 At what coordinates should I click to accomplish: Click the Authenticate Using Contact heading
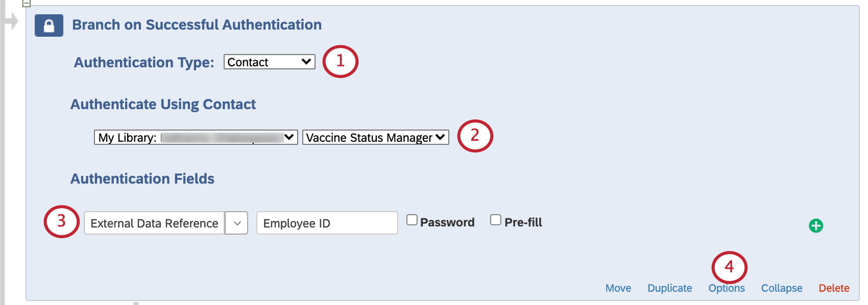coord(163,104)
